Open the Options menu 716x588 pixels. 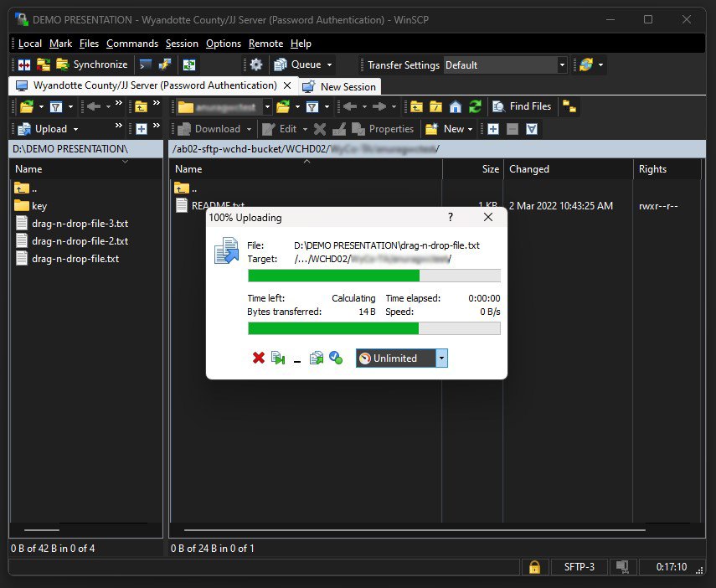224,44
